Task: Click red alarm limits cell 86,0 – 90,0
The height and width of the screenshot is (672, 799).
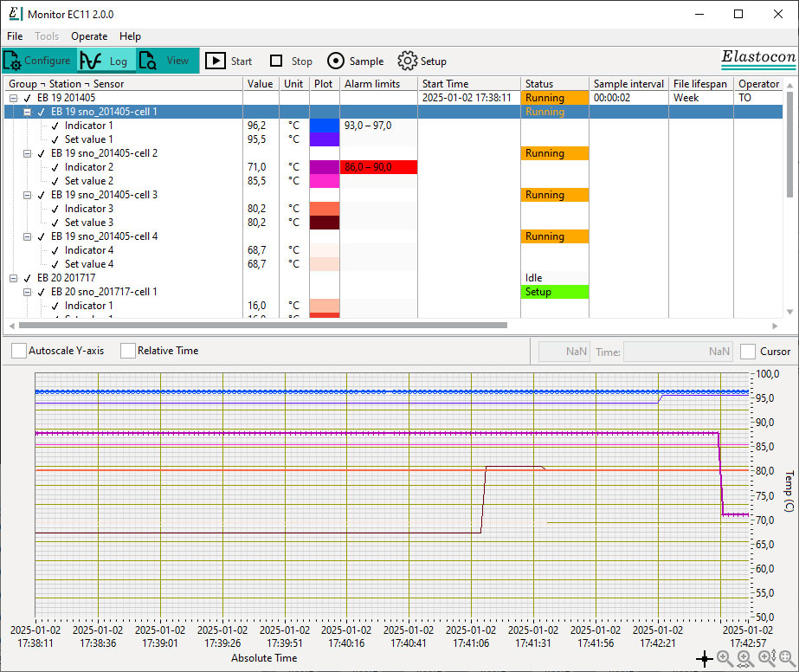Action: 378,167
